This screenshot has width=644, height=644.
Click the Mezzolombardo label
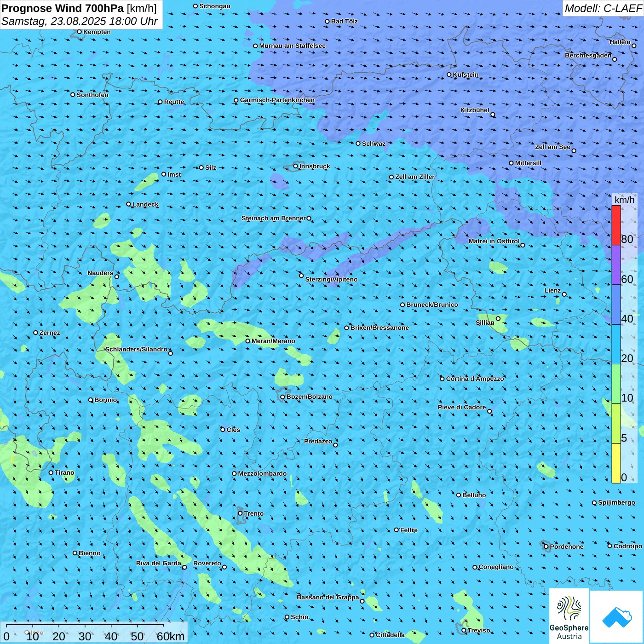pos(262,473)
